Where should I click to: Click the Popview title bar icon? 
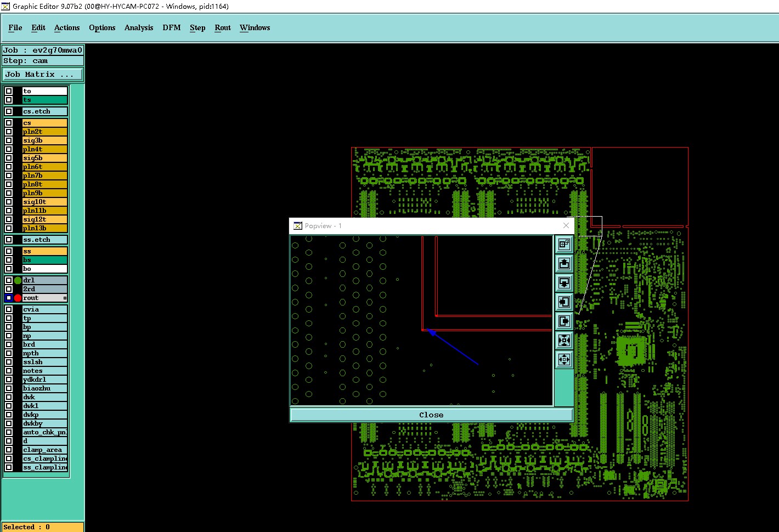(298, 225)
